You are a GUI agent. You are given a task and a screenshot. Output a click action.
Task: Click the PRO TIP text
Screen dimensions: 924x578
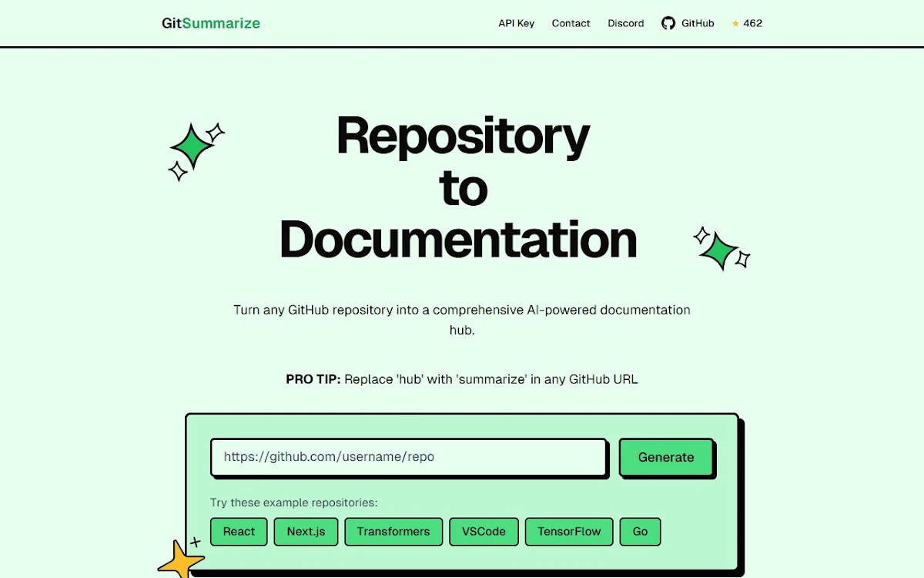coord(462,379)
